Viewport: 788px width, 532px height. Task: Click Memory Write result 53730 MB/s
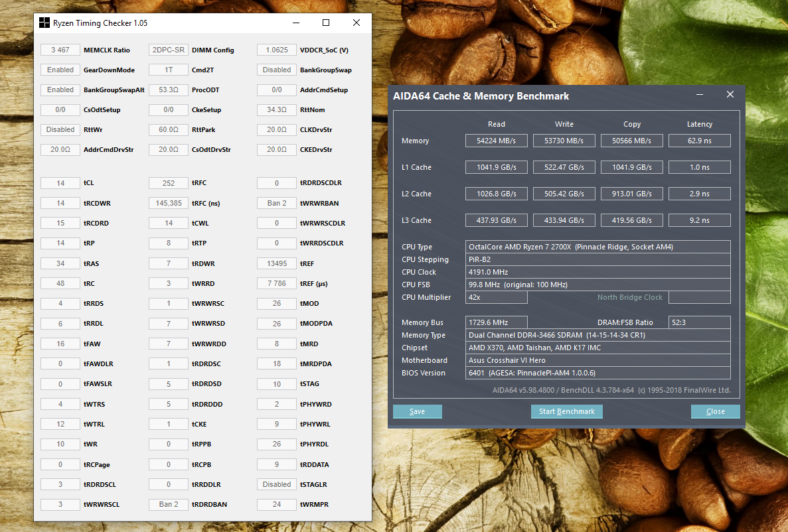coord(564,141)
